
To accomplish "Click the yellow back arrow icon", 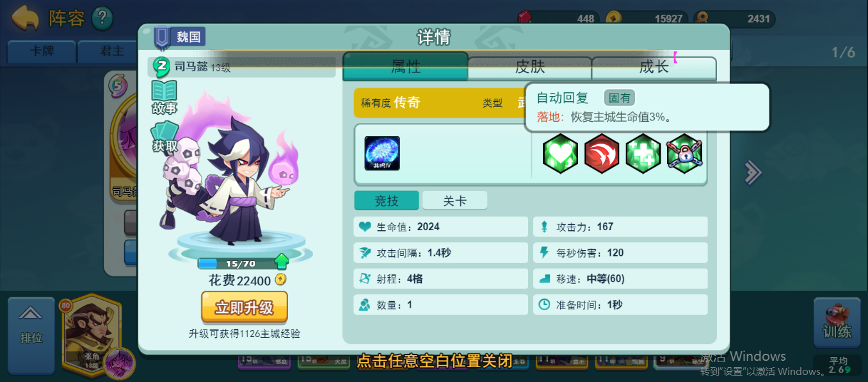I will [26, 18].
